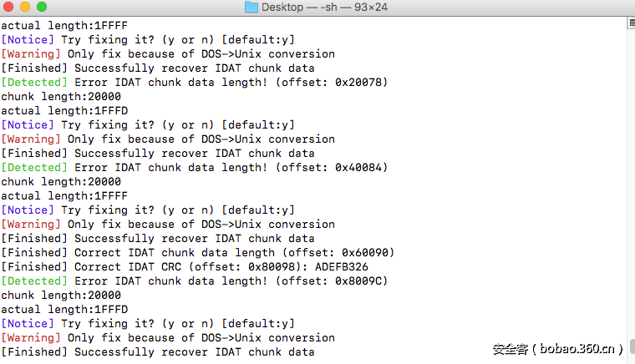Click the bottommost 'chunk length:20000' line
The width and height of the screenshot is (635, 364).
pos(61,295)
